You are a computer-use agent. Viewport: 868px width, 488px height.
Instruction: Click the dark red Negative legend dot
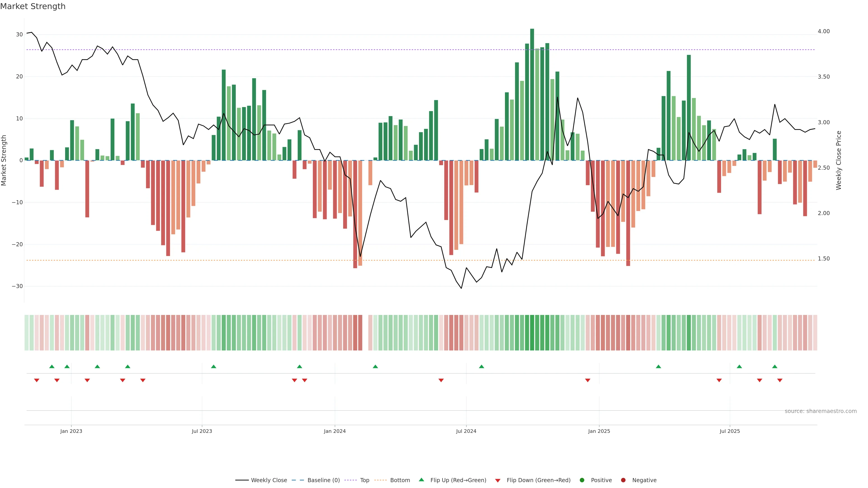(x=623, y=480)
